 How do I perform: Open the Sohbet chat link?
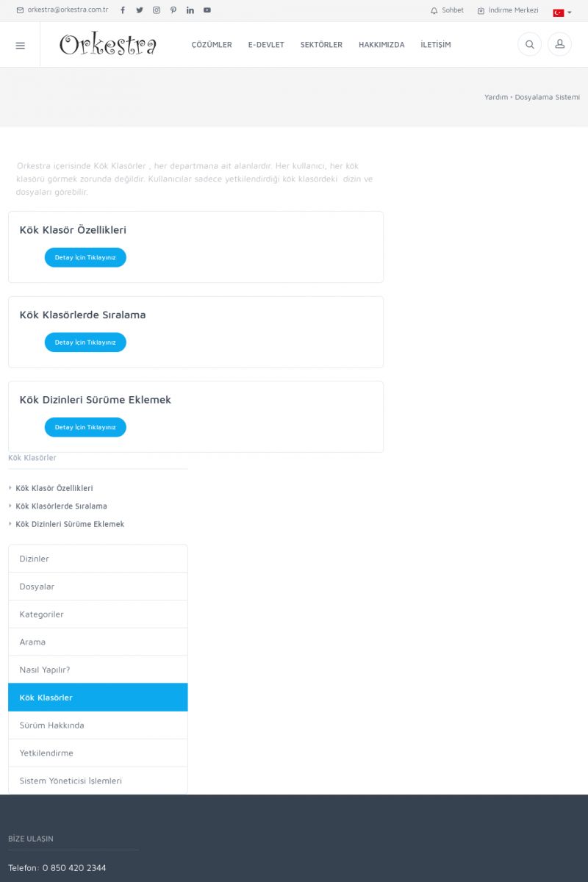(x=448, y=10)
